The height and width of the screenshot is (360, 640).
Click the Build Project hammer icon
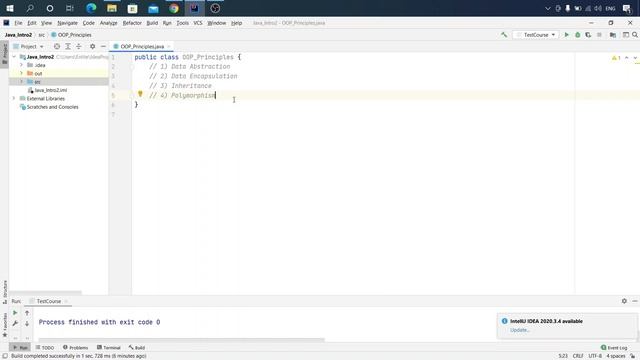click(504, 35)
